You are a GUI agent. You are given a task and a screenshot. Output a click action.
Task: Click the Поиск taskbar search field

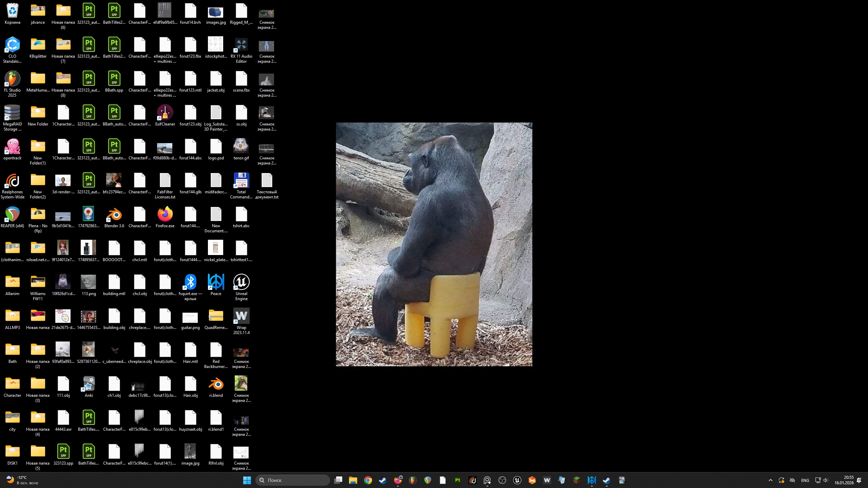pyautogui.click(x=293, y=480)
